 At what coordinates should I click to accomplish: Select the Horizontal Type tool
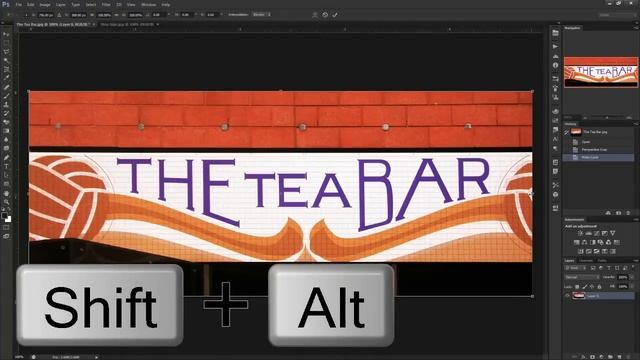click(6, 166)
